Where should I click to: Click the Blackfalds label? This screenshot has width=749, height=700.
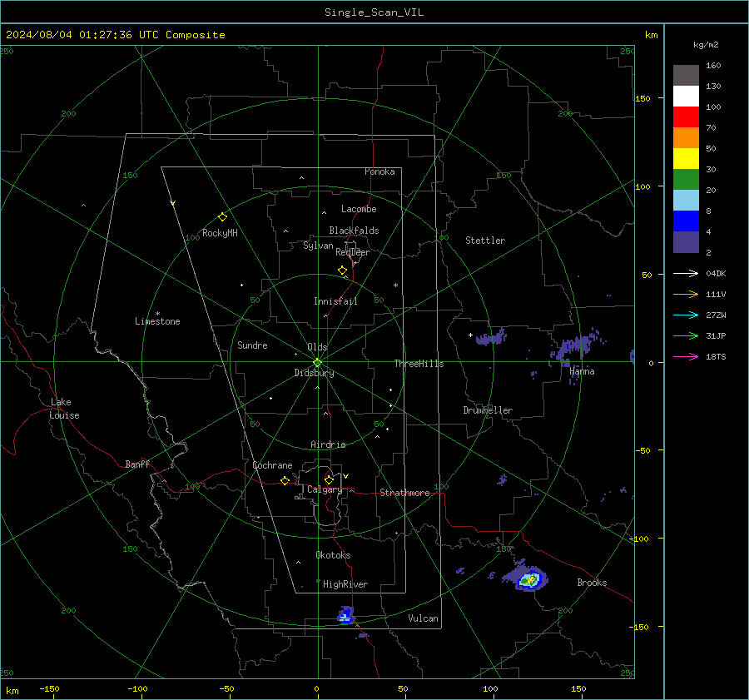(354, 231)
